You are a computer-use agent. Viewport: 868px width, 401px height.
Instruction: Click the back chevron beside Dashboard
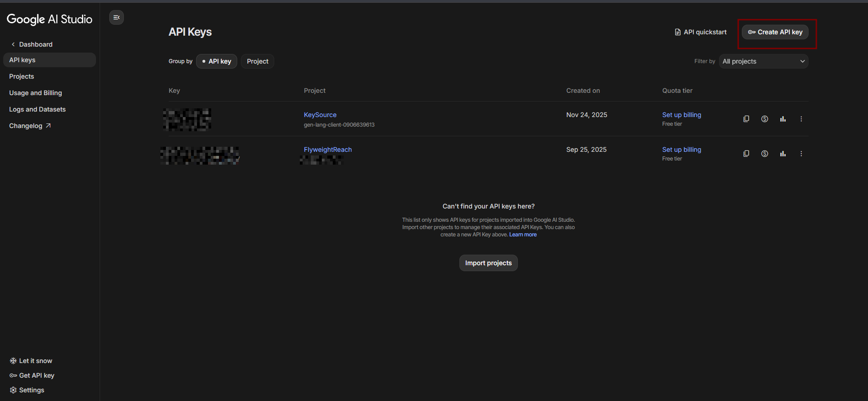[13, 44]
